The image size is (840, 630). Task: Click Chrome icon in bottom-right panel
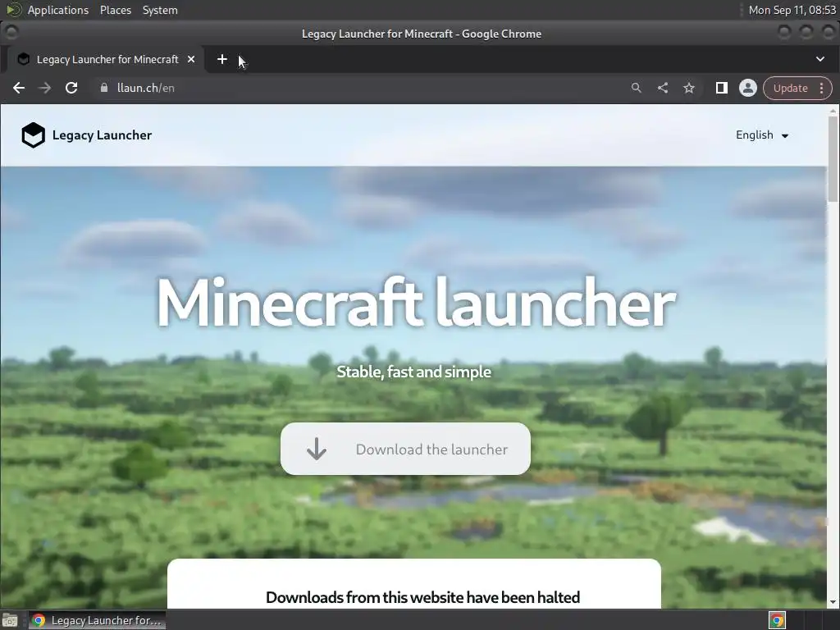click(778, 620)
